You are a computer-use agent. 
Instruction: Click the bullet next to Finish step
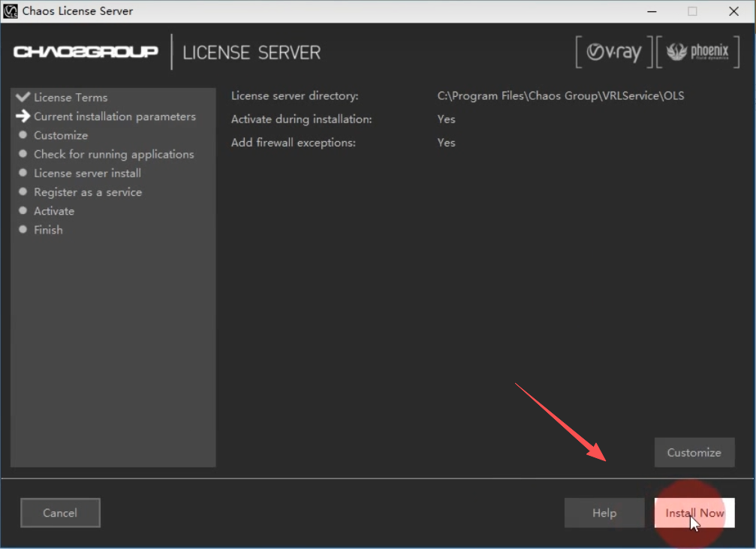[23, 230]
